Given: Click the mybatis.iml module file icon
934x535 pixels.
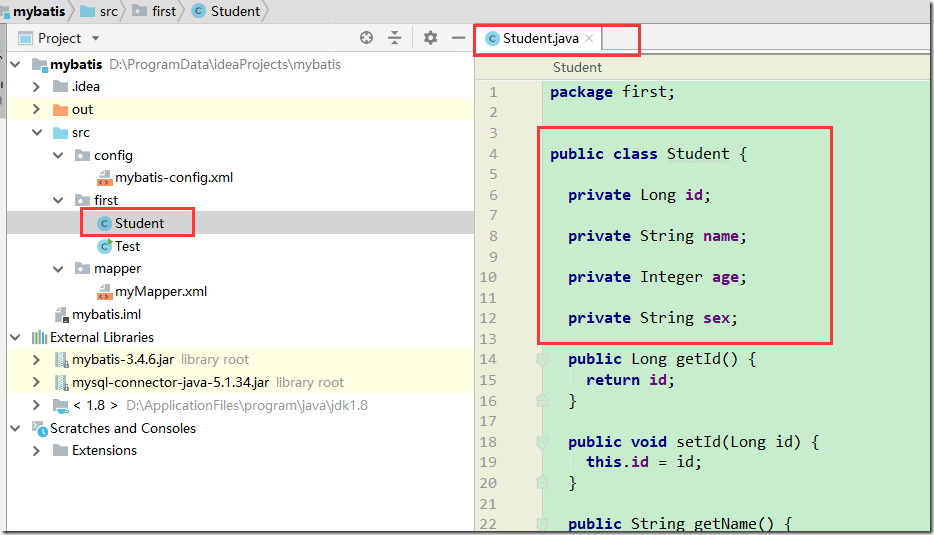Looking at the screenshot, I should pyautogui.click(x=61, y=315).
